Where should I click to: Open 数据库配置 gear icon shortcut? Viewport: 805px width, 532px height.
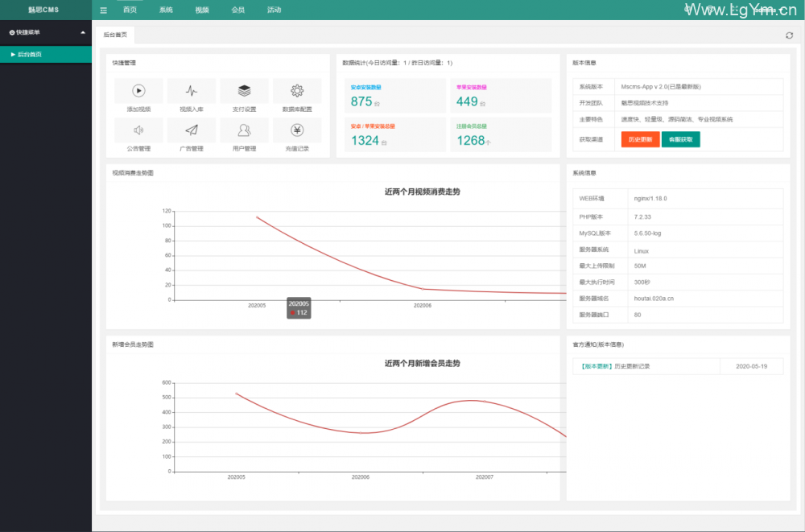297,91
